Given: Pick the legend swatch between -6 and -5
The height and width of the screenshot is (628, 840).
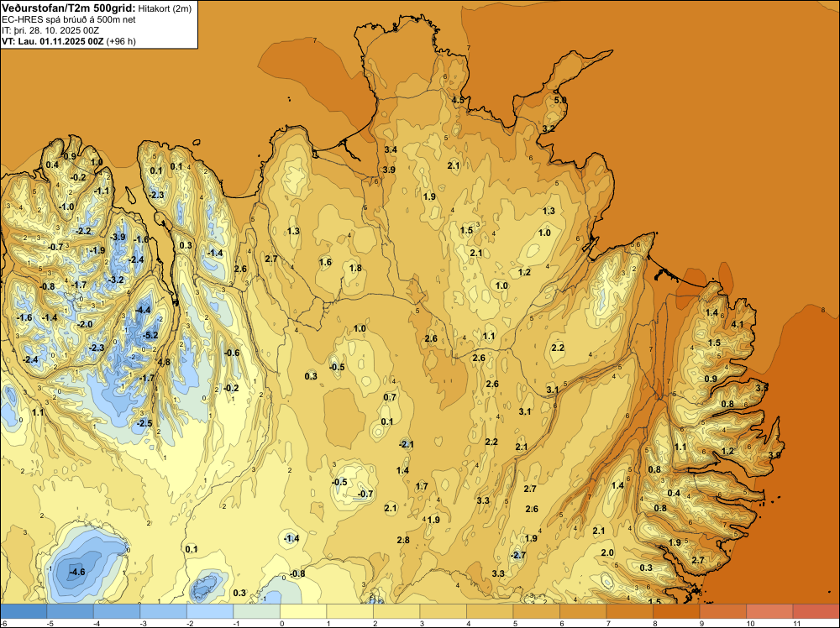Looking at the screenshot, I should pos(24,611).
